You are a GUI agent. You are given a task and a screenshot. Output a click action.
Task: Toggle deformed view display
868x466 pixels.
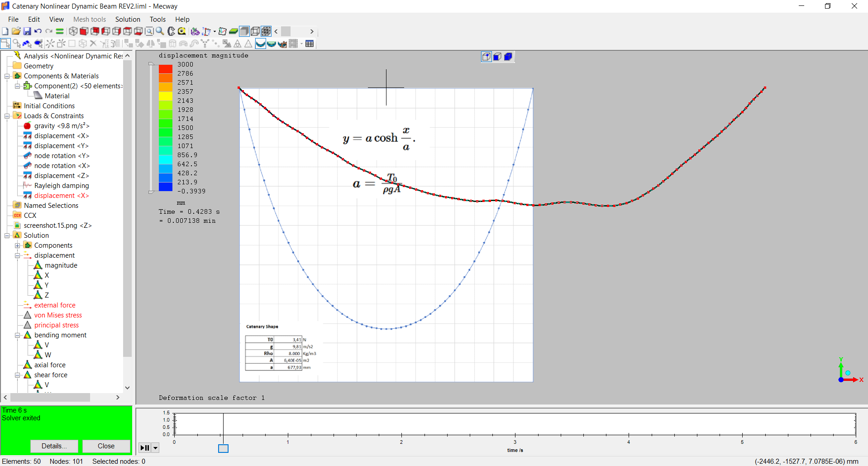point(261,43)
